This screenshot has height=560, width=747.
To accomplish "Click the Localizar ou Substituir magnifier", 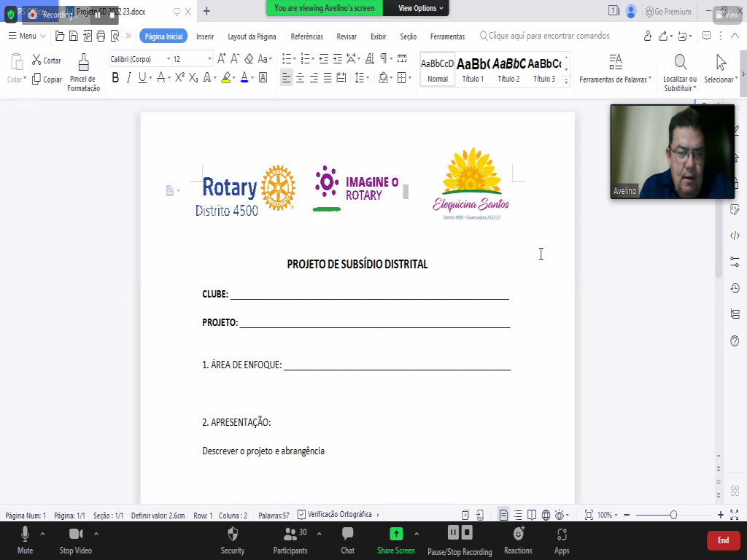I will pos(680,63).
